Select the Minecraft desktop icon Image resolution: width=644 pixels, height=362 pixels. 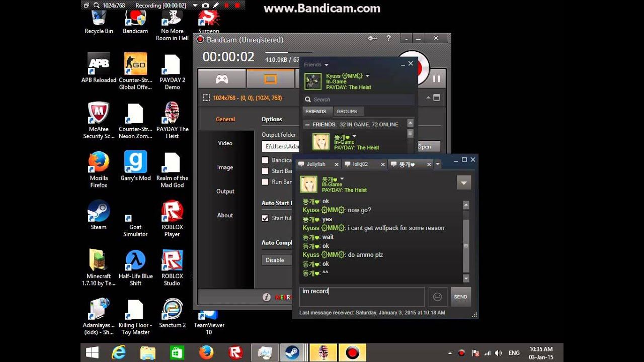point(99,267)
